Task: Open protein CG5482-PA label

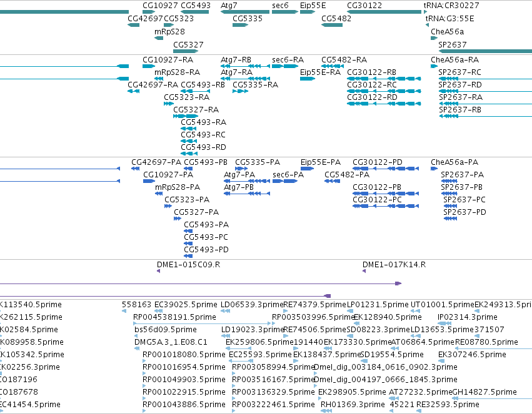Action: (347, 175)
